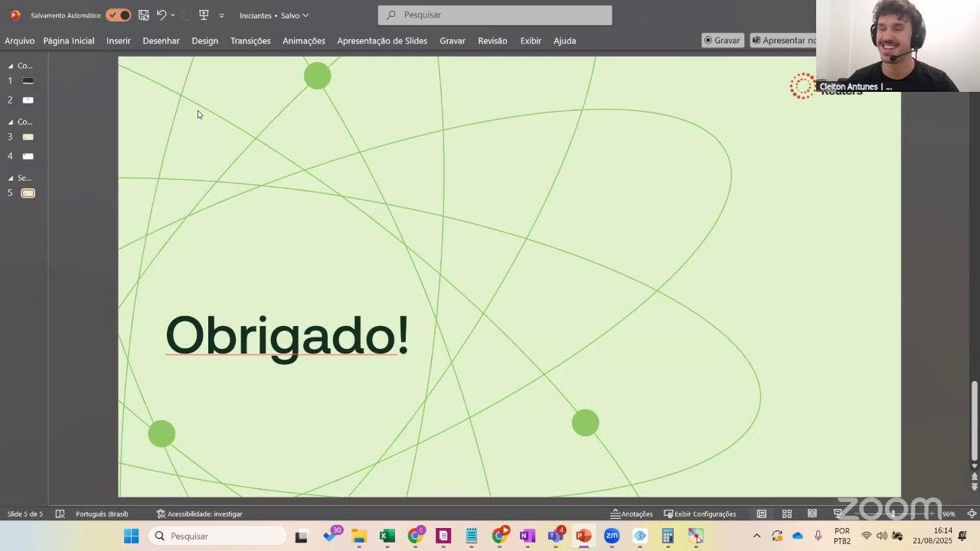
Task: Open Apresentação de Slides tab
Action: click(382, 41)
